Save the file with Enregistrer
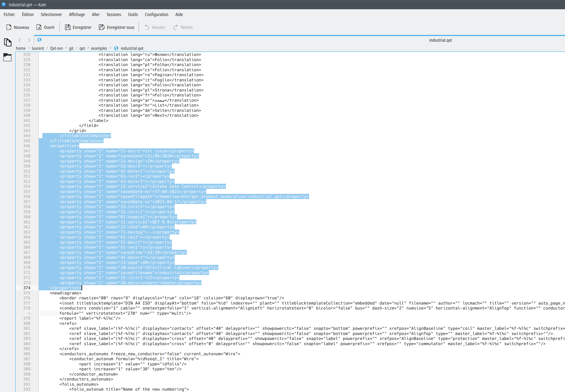Image resolution: width=565 pixels, height=392 pixels. 78,27
